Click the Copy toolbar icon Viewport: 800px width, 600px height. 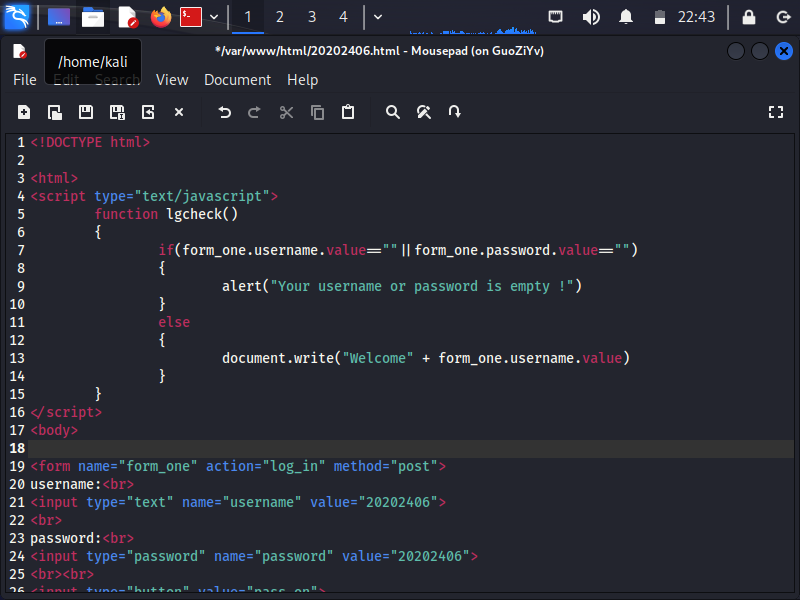point(317,112)
